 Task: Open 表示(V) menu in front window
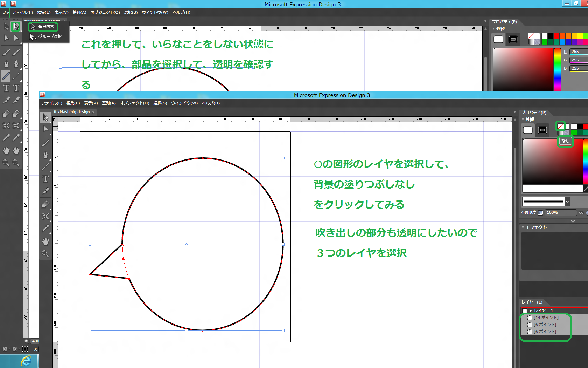tap(91, 103)
